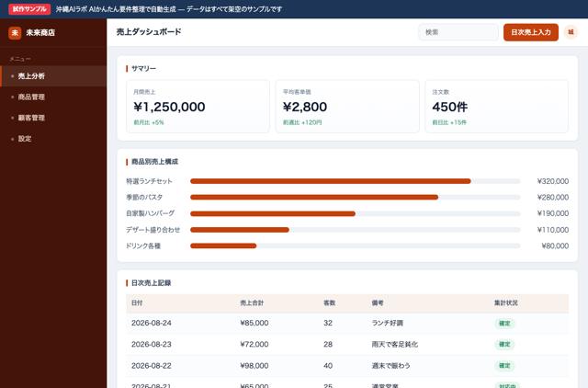The width and height of the screenshot is (588, 388).
Task: Click the 確定 badge for 2026-08-24
Action: tap(504, 324)
